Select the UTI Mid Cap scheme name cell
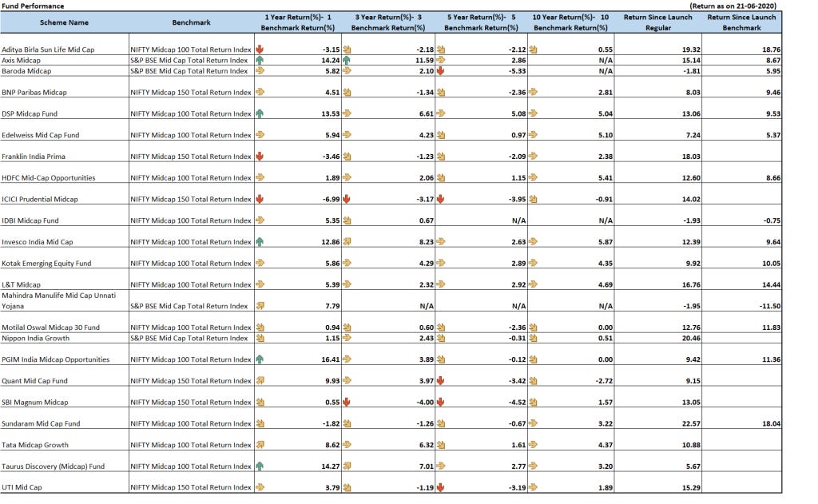818x504 pixels. 65,482
